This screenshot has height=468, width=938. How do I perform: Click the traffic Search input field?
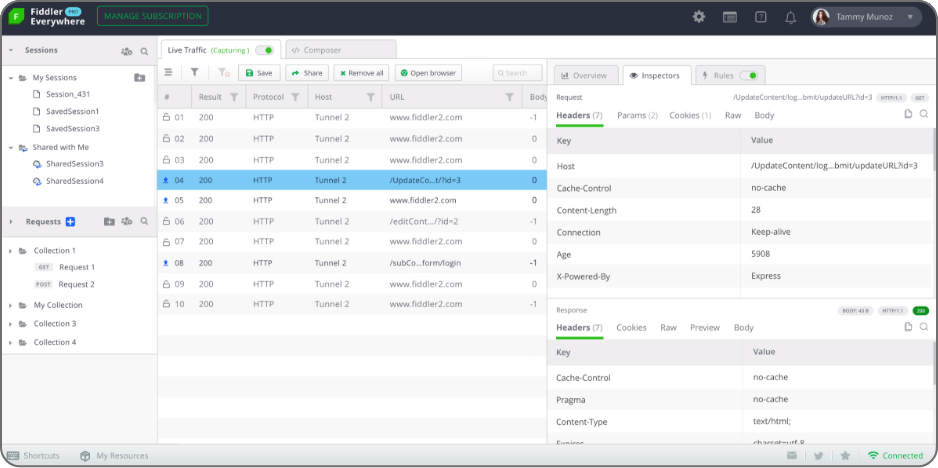point(517,73)
